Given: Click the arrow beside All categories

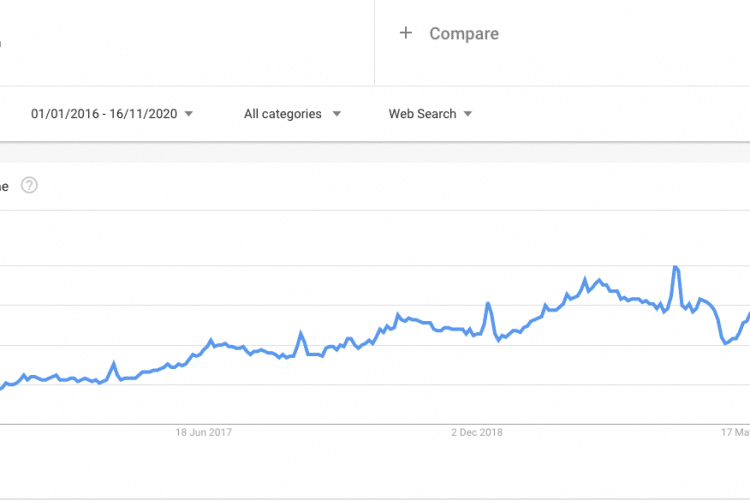Looking at the screenshot, I should (336, 114).
